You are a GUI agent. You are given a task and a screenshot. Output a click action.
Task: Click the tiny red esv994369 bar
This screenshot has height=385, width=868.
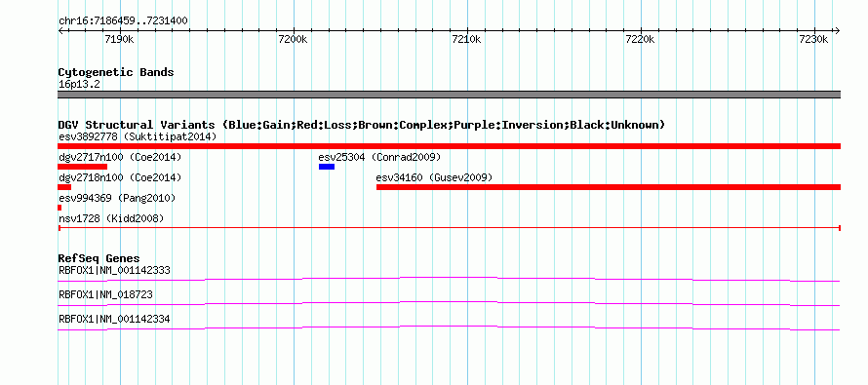(59, 208)
